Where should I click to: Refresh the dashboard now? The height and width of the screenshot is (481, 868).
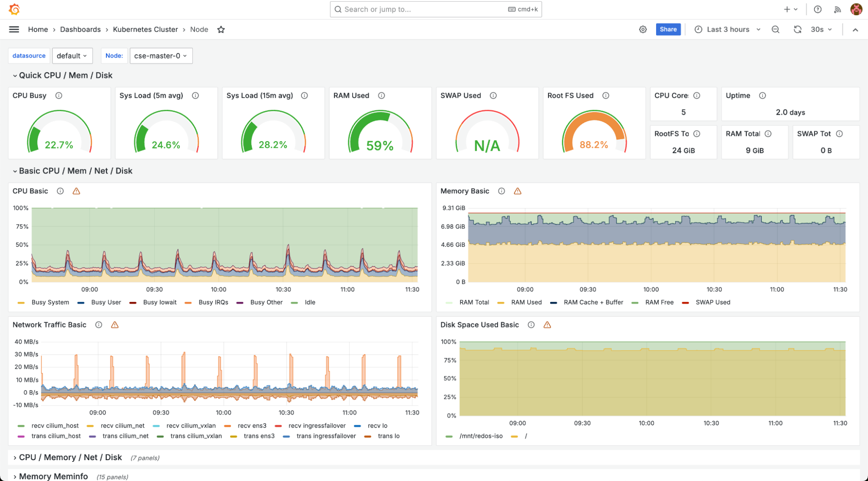pyautogui.click(x=797, y=30)
